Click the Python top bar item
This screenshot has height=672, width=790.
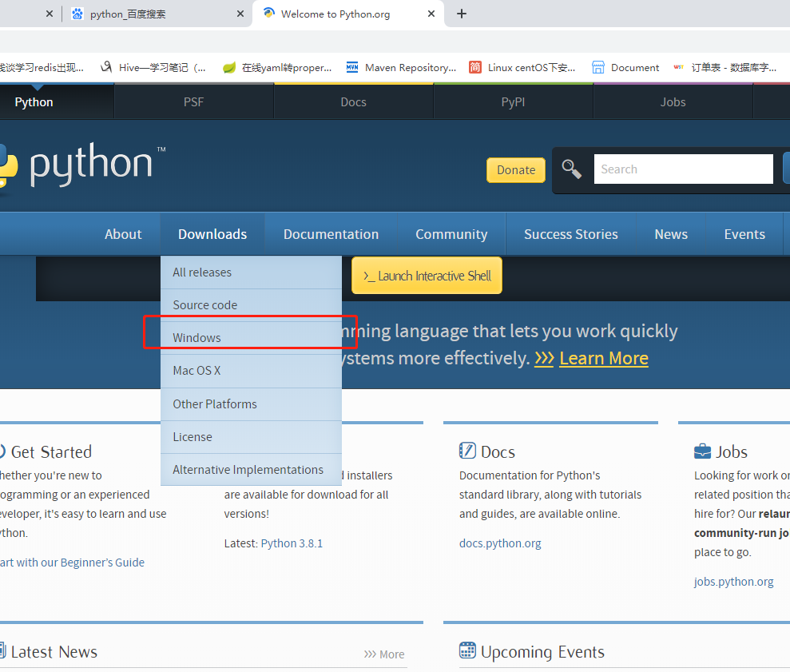coord(34,102)
